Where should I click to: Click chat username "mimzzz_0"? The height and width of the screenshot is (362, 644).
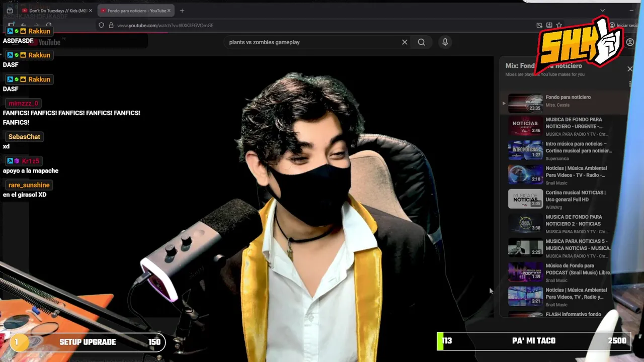[x=23, y=103]
